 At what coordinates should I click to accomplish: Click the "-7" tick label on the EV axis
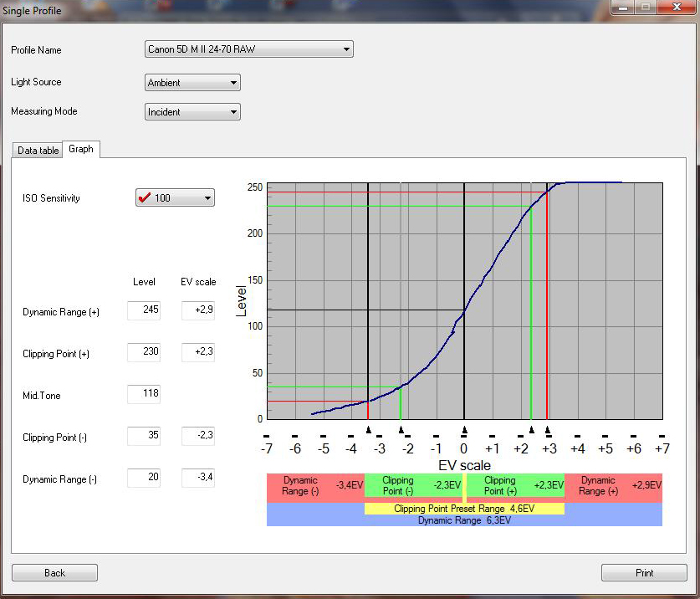(267, 448)
